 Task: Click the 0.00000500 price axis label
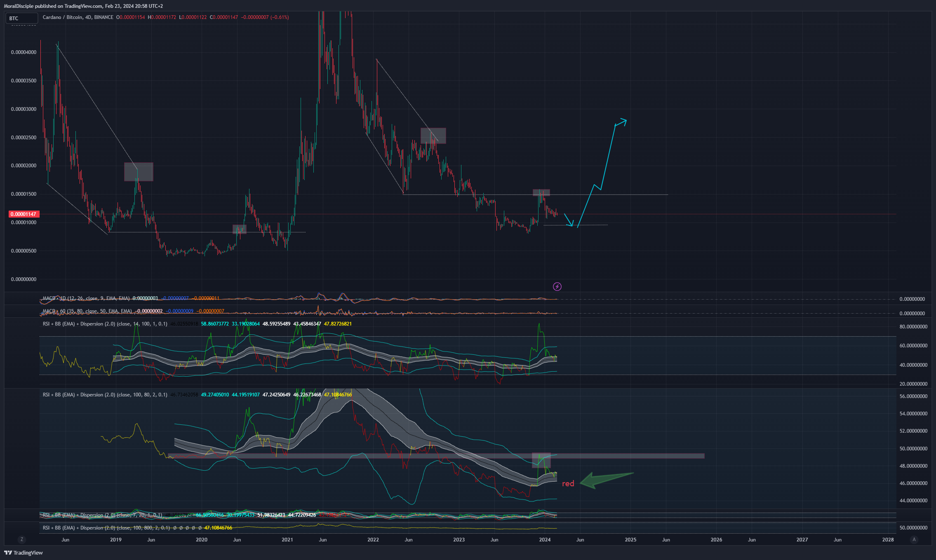pos(24,251)
